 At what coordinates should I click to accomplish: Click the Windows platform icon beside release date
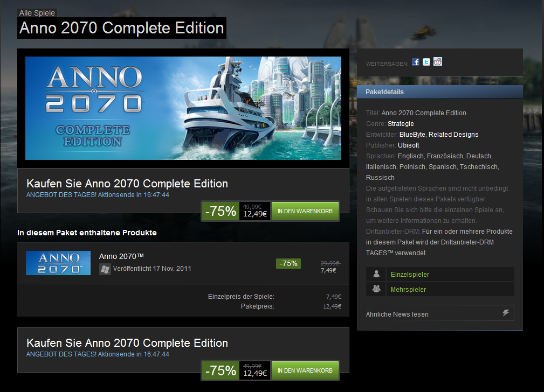[x=105, y=269]
